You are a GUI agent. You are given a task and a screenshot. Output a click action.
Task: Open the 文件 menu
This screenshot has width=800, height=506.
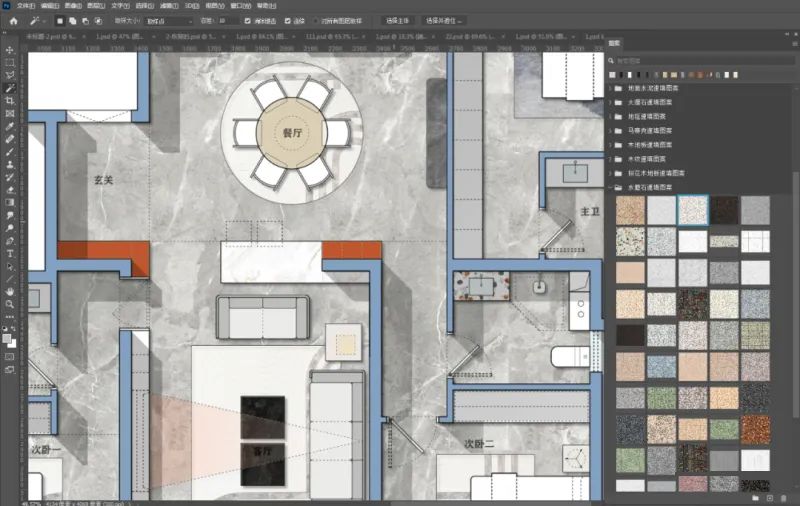coord(25,5)
